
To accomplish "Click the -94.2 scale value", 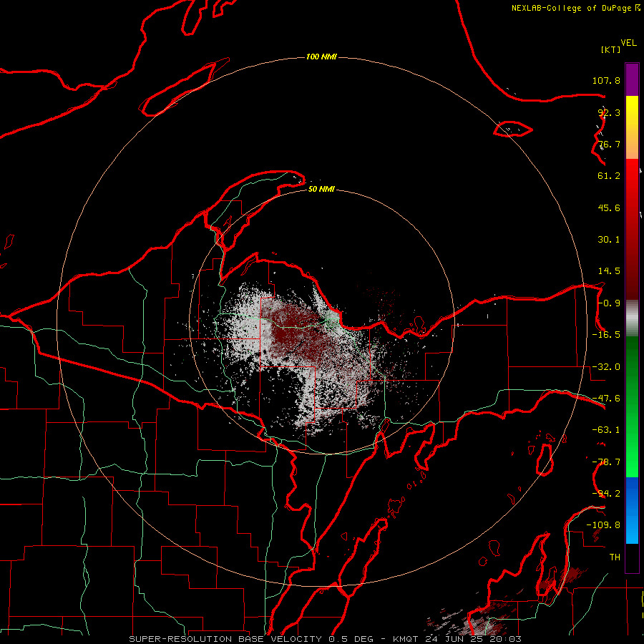I will click(606, 494).
